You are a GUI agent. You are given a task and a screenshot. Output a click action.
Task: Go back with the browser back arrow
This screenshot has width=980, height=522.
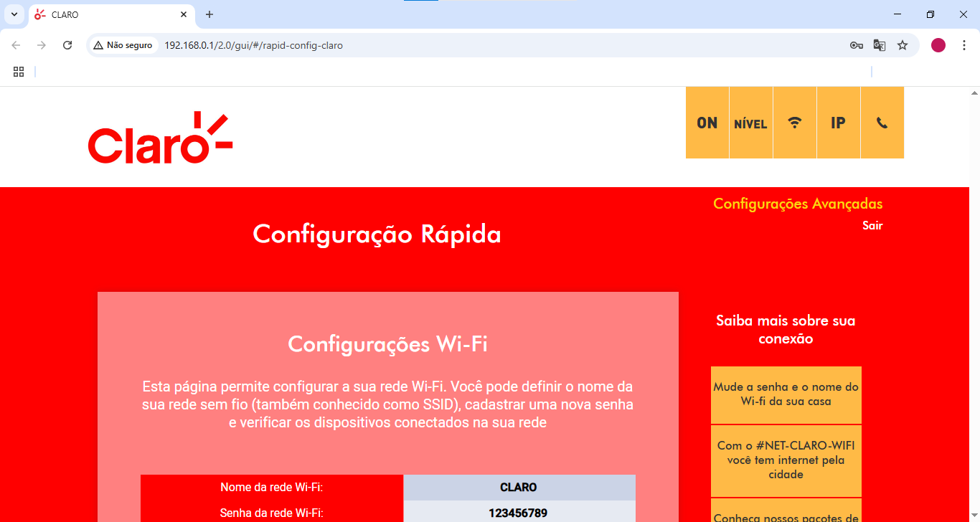click(16, 45)
